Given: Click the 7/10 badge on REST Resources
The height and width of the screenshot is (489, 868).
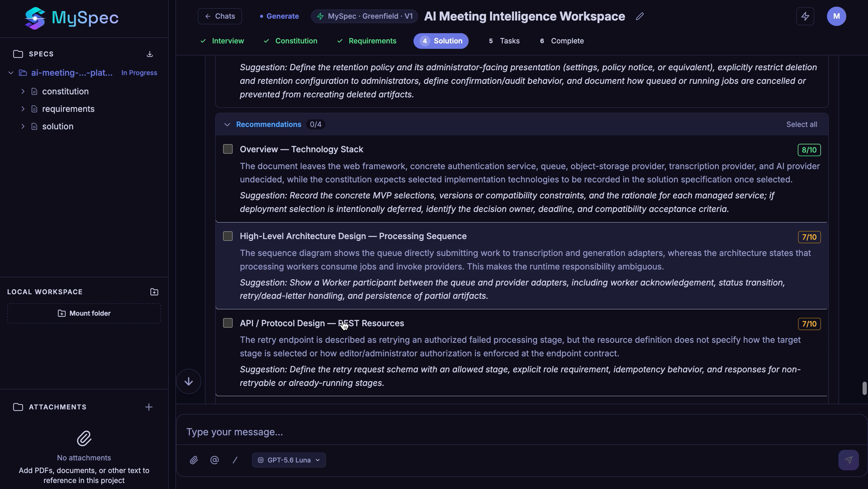Looking at the screenshot, I should 809,324.
